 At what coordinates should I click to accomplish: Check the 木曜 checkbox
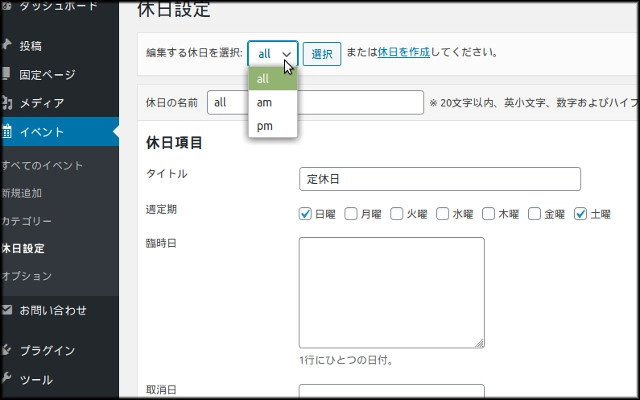point(488,214)
